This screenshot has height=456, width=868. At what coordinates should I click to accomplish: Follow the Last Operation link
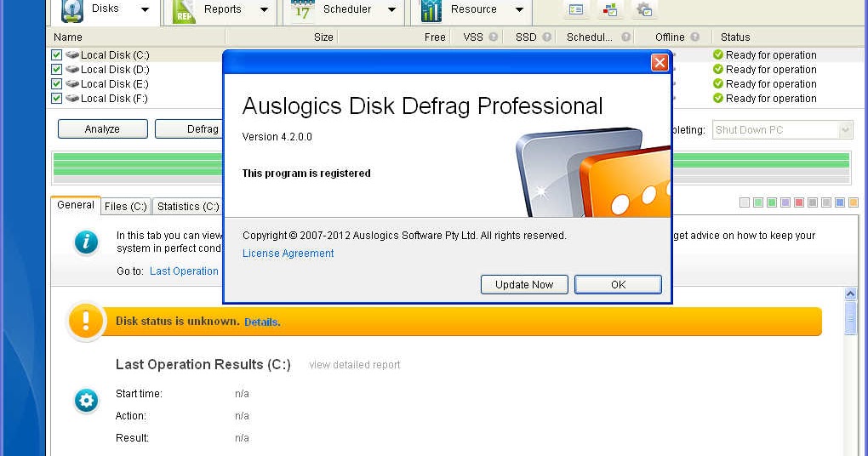[x=185, y=271]
